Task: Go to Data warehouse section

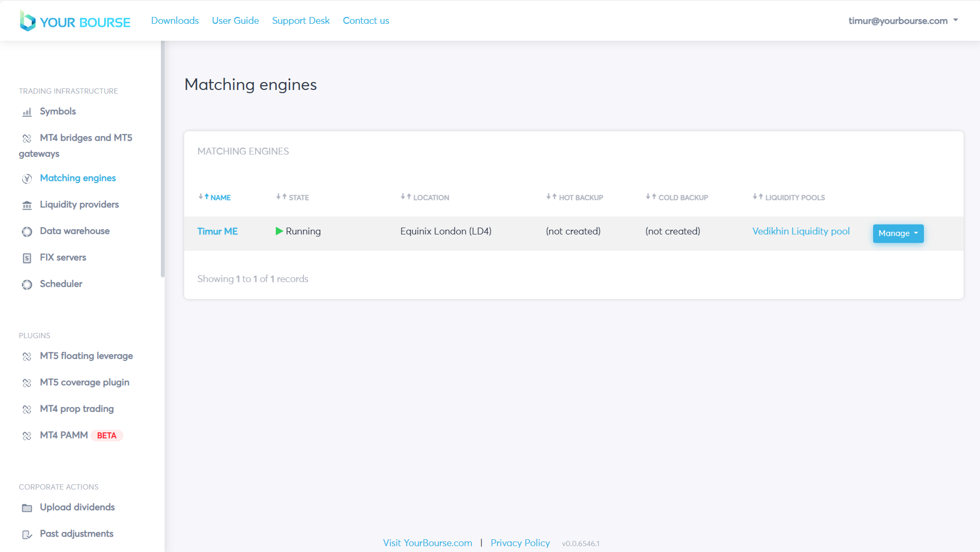Action: pos(75,231)
